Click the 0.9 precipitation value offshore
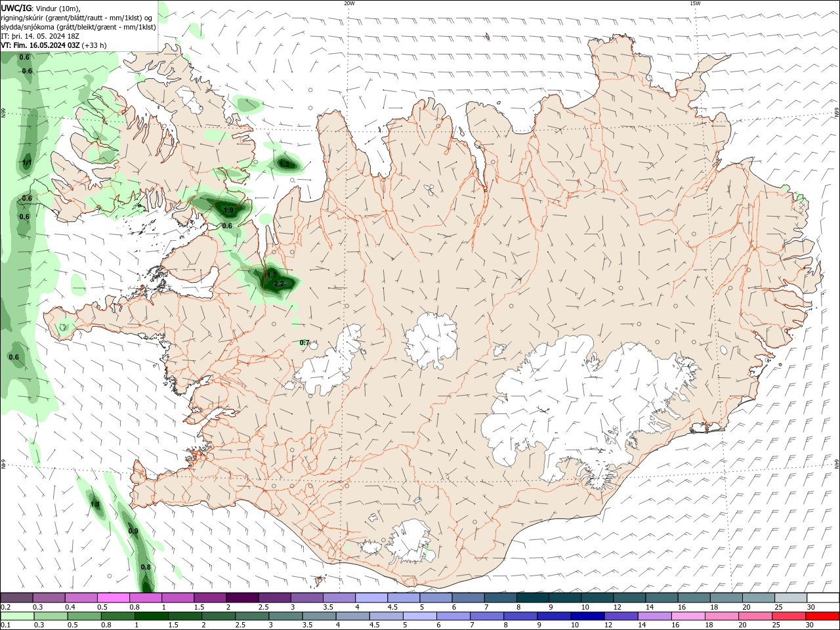The width and height of the screenshot is (840, 630). 133,531
